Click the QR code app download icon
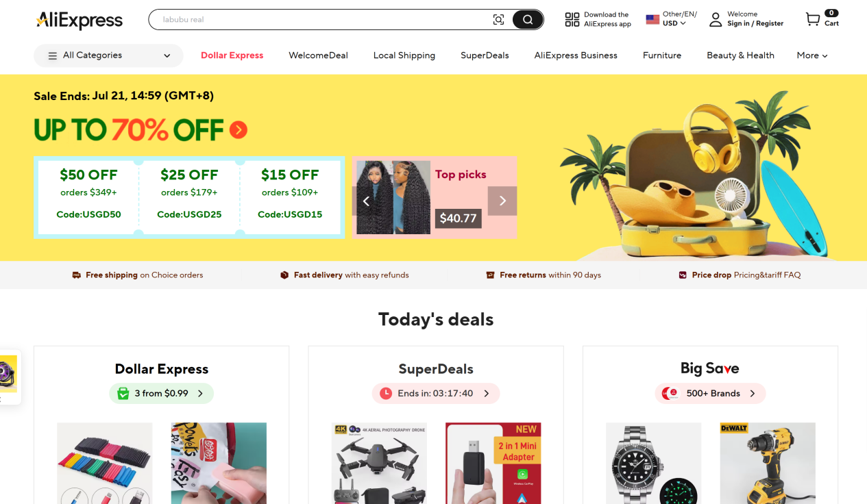 572,19
